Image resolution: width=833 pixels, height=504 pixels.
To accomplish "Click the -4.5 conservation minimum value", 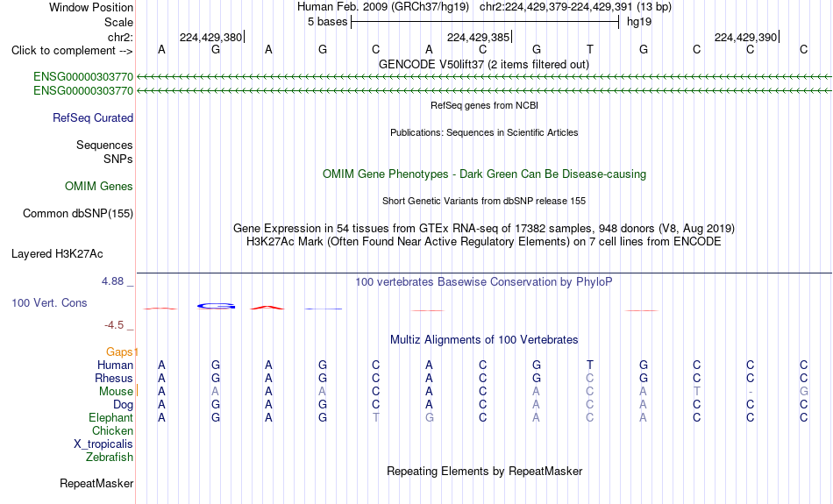I will [114, 325].
